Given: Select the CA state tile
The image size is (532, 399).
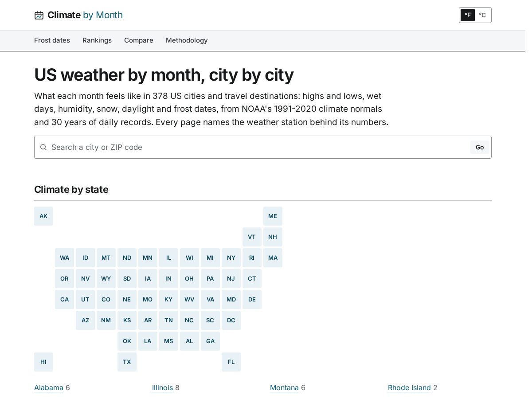Looking at the screenshot, I should click(x=64, y=300).
